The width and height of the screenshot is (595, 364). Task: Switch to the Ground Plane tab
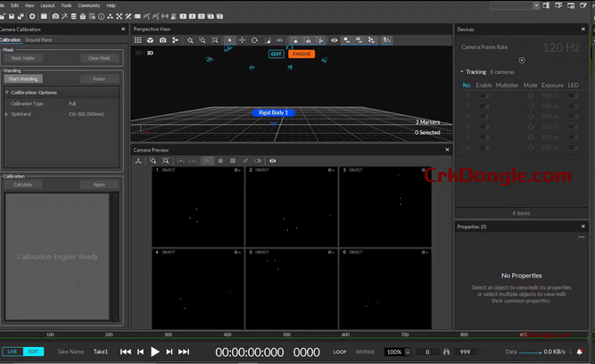pyautogui.click(x=38, y=40)
